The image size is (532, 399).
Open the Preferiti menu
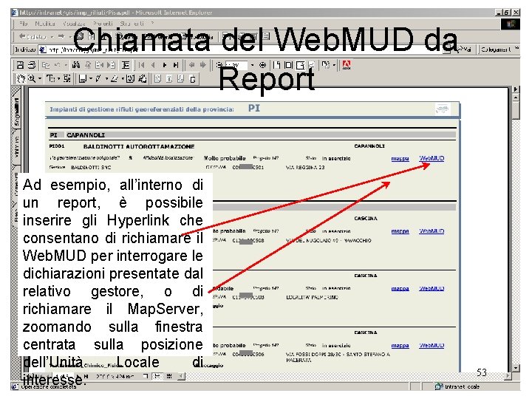103,24
